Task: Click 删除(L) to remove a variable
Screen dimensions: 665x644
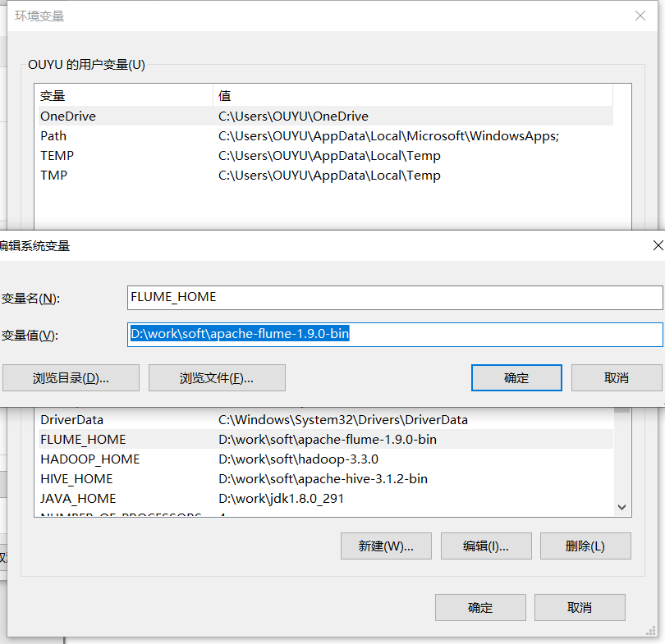Action: click(585, 546)
